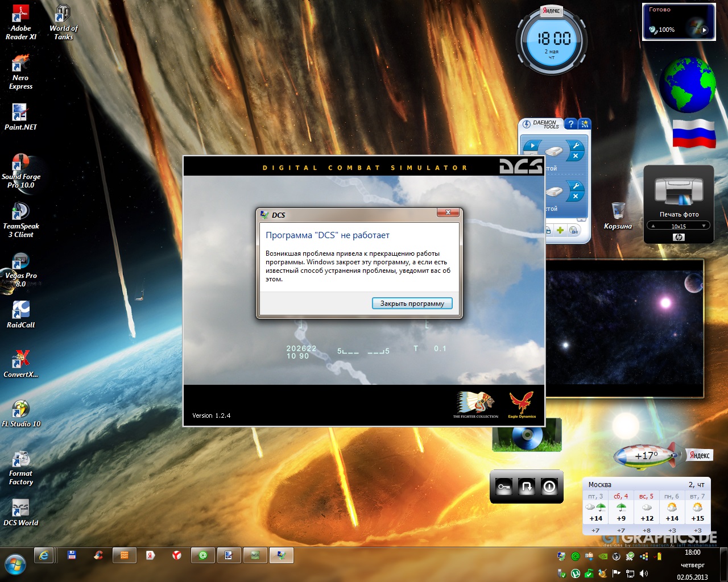The width and height of the screenshot is (728, 582).
Task: Select the FL Studio 10 desktop icon
Action: pos(20,413)
